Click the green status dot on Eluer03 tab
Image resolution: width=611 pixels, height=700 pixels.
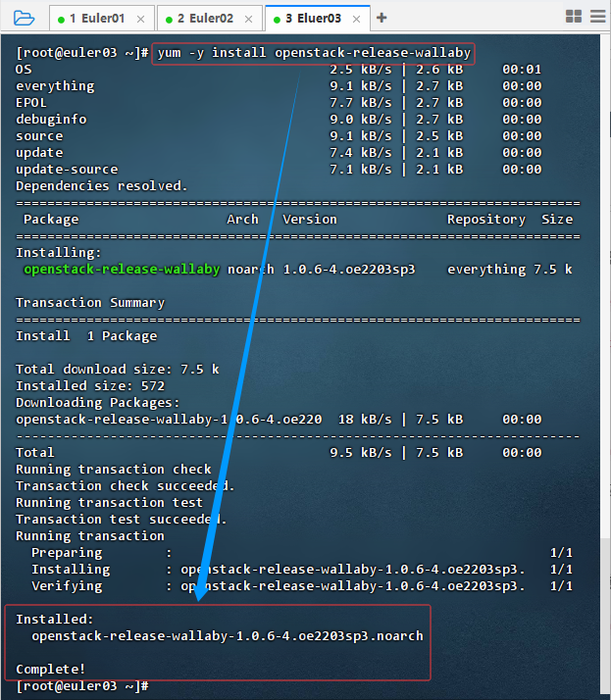pos(277,20)
